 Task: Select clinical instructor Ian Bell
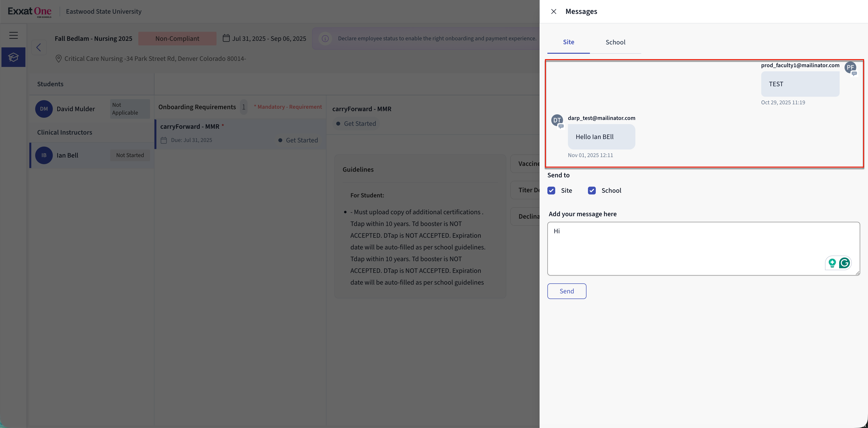click(x=67, y=155)
